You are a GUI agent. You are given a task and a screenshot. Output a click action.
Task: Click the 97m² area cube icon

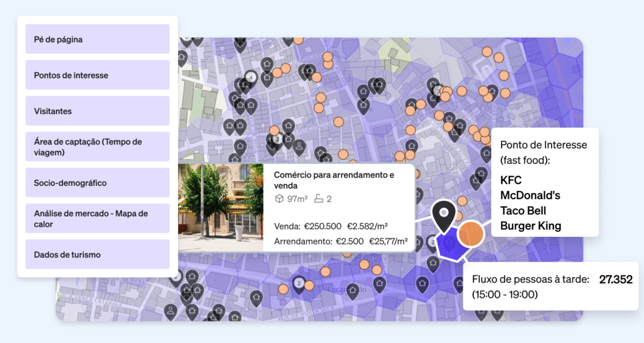(279, 199)
